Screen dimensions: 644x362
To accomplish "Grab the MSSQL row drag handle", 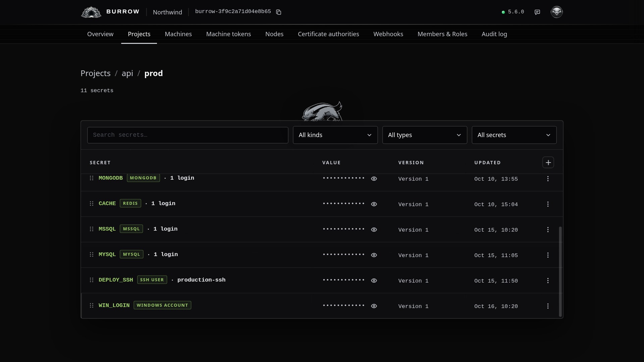I will [92, 229].
